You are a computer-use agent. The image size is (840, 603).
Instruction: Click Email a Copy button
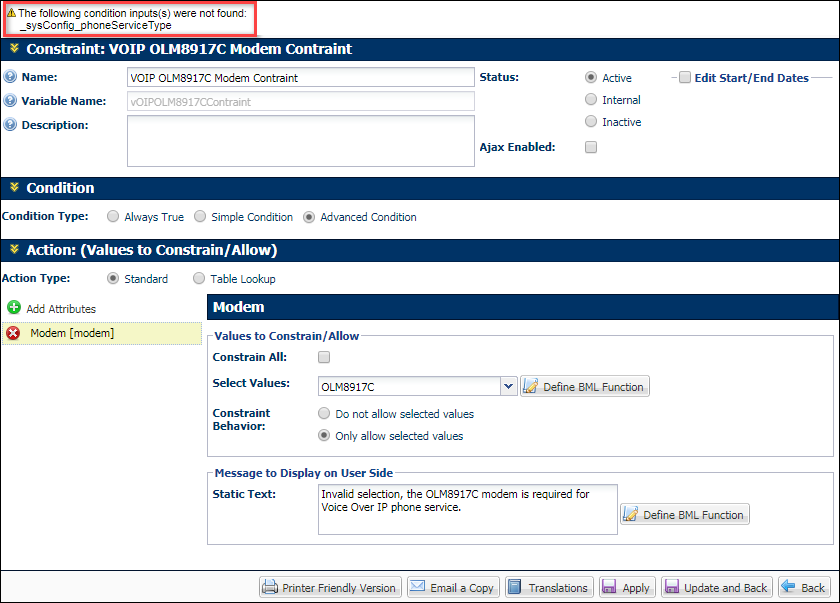click(453, 587)
